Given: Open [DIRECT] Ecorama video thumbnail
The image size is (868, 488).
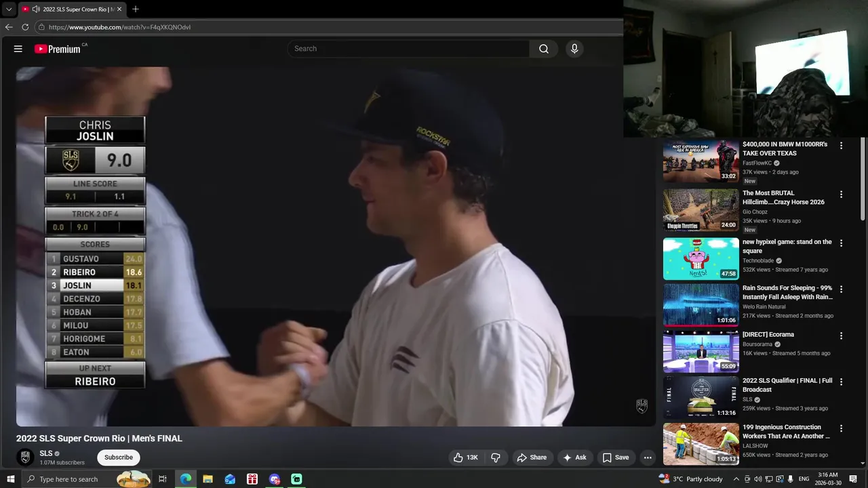Looking at the screenshot, I should point(701,351).
